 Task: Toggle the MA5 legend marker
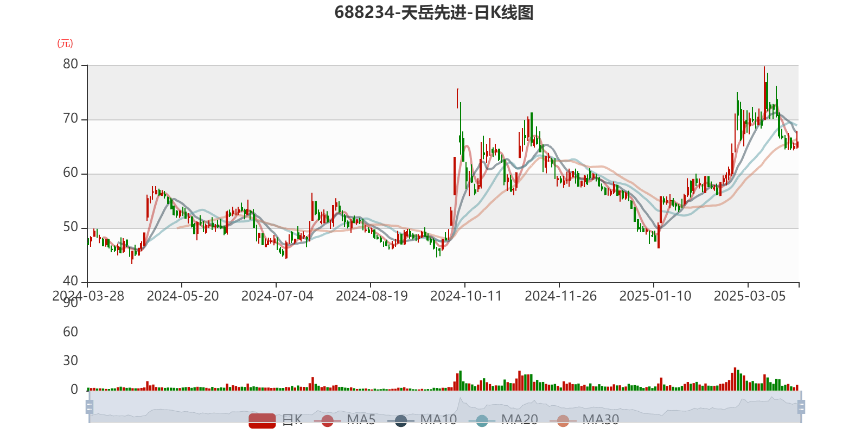pyautogui.click(x=327, y=420)
